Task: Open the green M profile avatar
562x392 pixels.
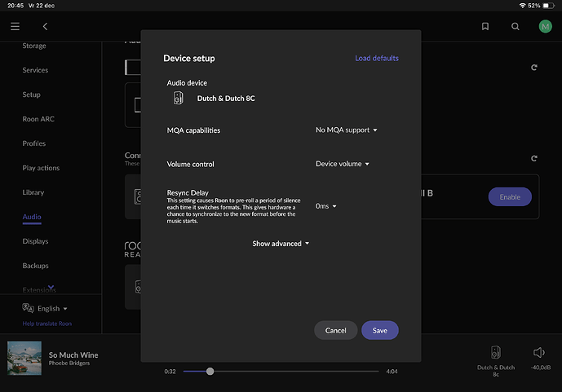Action: pyautogui.click(x=545, y=26)
